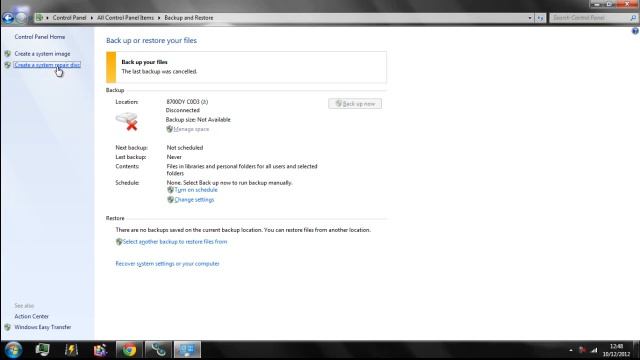Expand the address bar history dropdown
Viewport: 640px width, 360px height.
(x=530, y=18)
